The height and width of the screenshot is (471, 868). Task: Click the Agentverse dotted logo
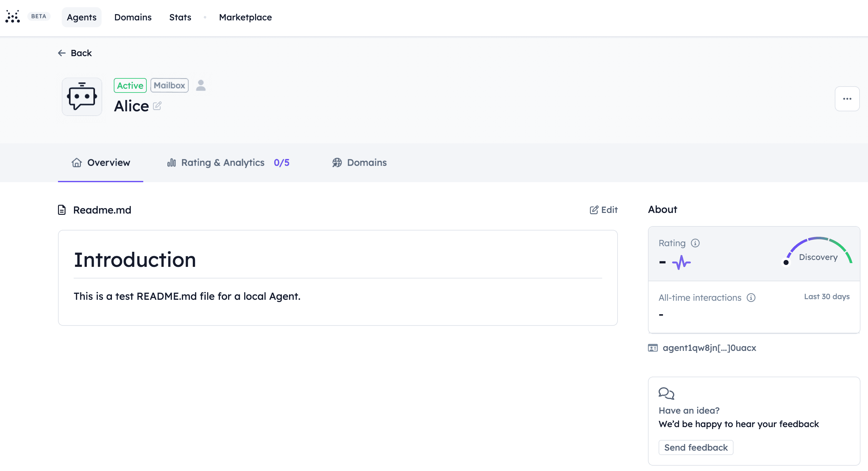click(x=13, y=17)
